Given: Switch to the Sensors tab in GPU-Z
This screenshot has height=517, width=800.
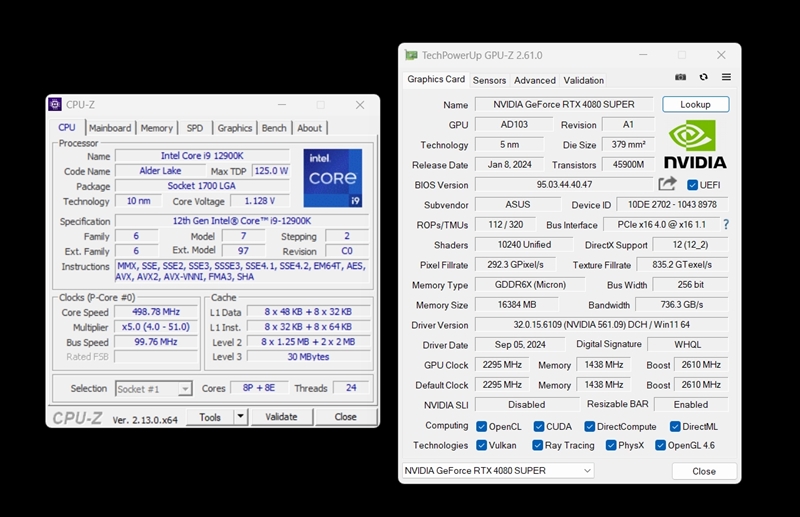Looking at the screenshot, I should click(x=489, y=80).
